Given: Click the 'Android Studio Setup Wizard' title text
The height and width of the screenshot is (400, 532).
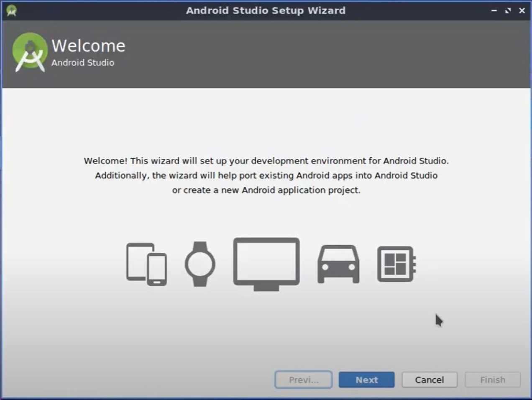Looking at the screenshot, I should click(266, 10).
